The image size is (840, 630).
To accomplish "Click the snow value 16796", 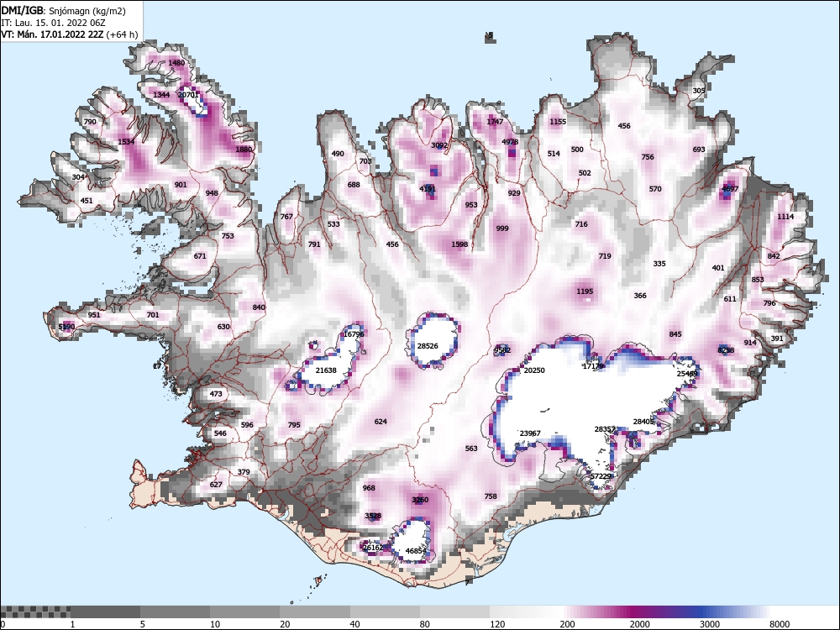I will click(354, 334).
